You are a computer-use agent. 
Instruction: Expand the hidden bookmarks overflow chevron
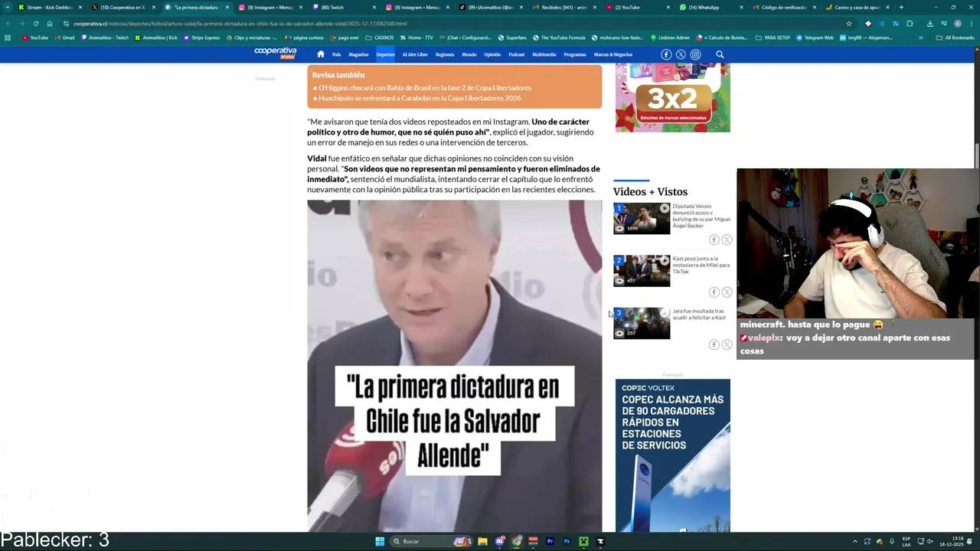pyautogui.click(x=921, y=37)
